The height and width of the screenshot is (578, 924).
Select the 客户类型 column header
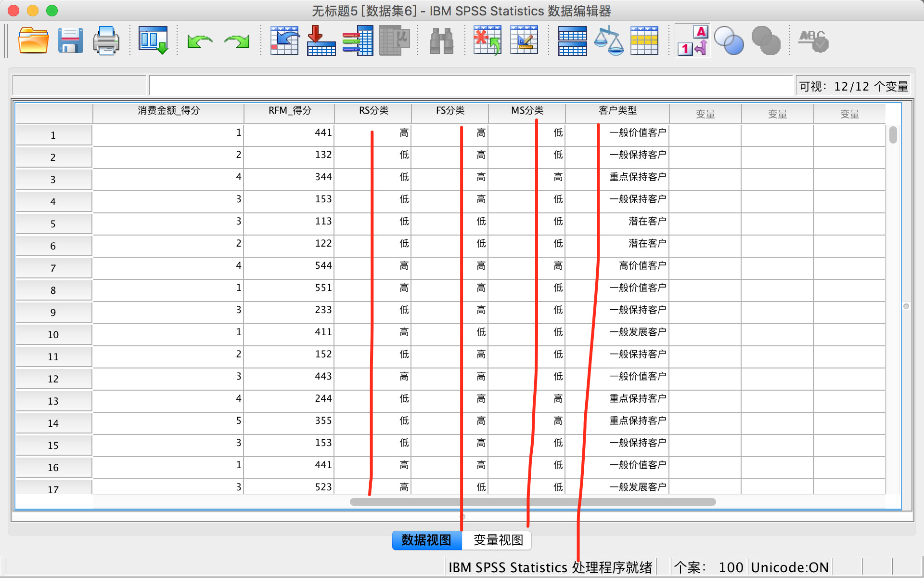617,111
